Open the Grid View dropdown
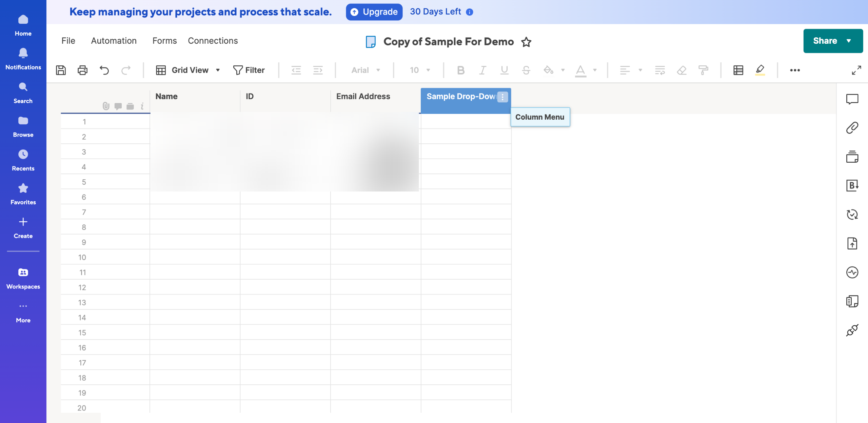 [x=217, y=70]
